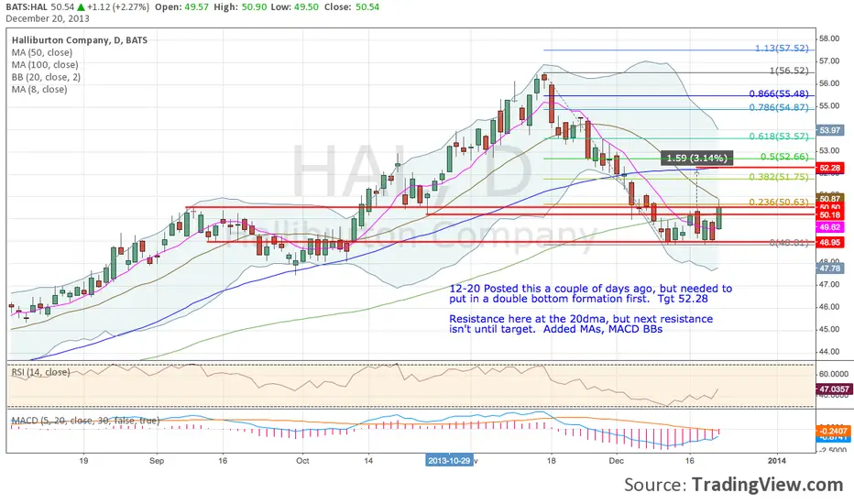The image size is (854, 504).
Task: Click the highlighted 2013-10-29 date marker
Action: click(x=449, y=460)
